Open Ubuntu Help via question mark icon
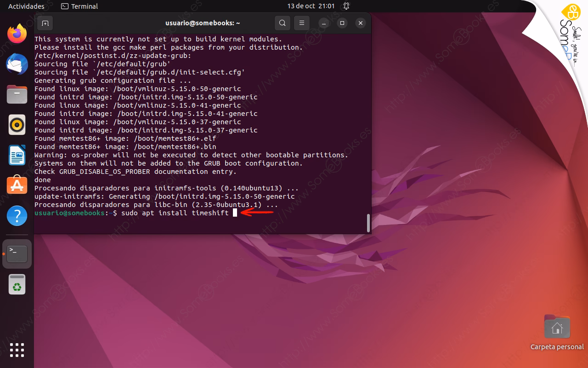588x368 pixels. (17, 216)
